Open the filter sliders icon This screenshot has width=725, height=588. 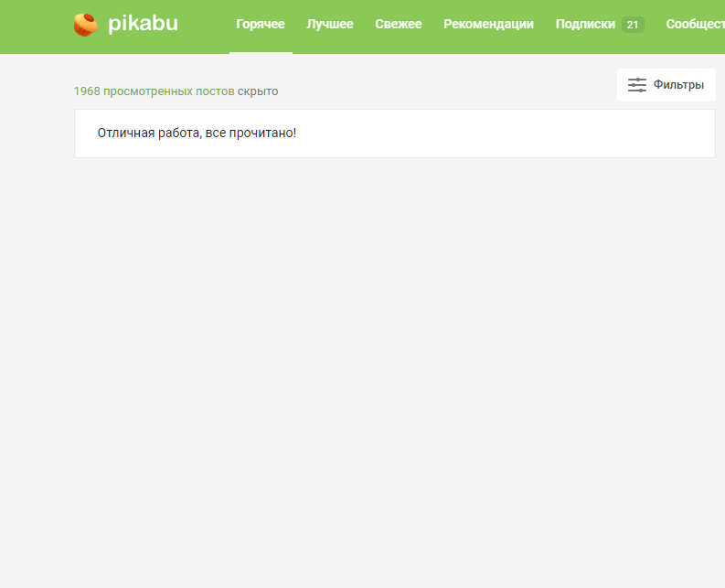click(x=636, y=85)
